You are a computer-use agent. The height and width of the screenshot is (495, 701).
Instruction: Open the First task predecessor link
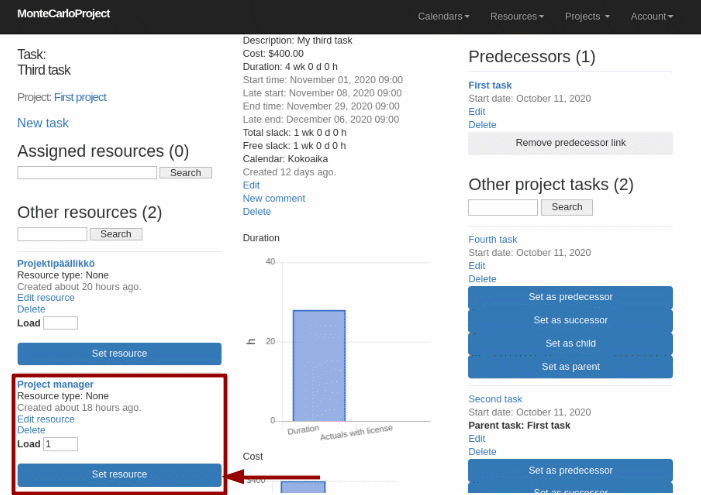pos(490,85)
